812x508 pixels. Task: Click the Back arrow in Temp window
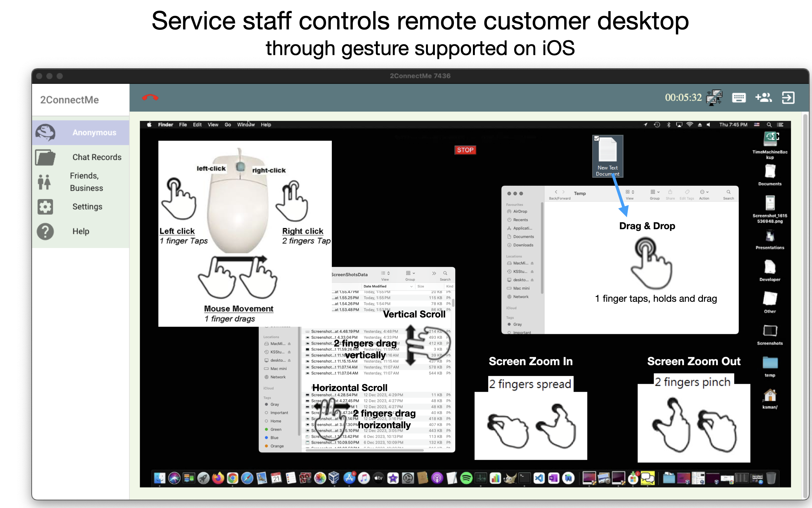(x=556, y=192)
